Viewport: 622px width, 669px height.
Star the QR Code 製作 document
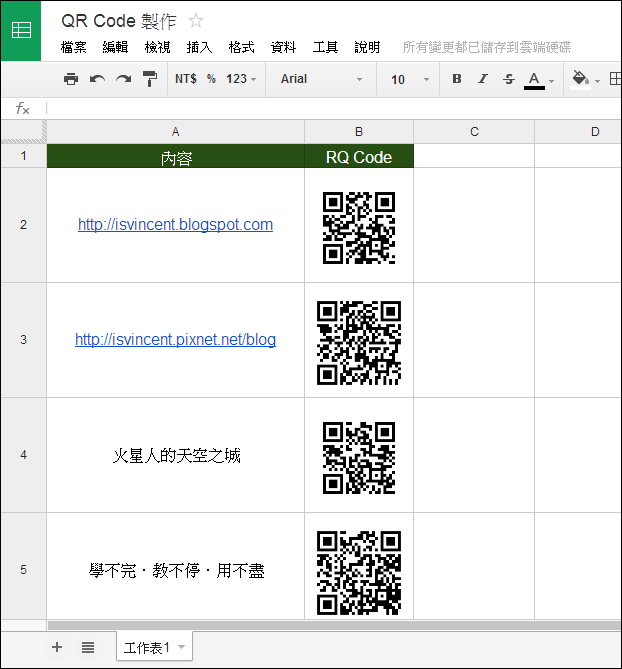point(196,20)
